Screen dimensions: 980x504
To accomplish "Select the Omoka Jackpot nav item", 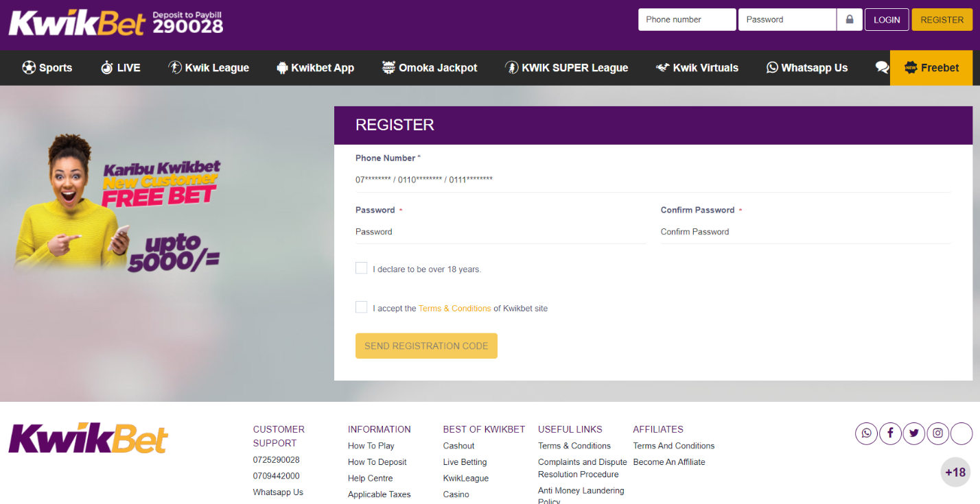I will [430, 68].
